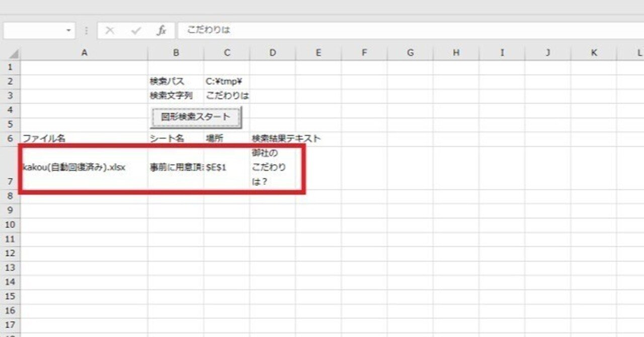Click the Insert Function (fx) icon
This screenshot has width=644, height=337.
tap(162, 31)
